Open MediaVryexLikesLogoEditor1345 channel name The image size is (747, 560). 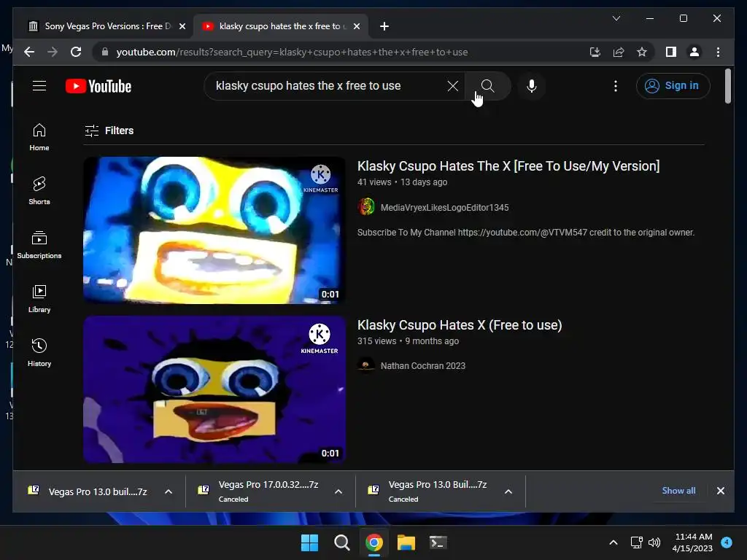coord(444,208)
